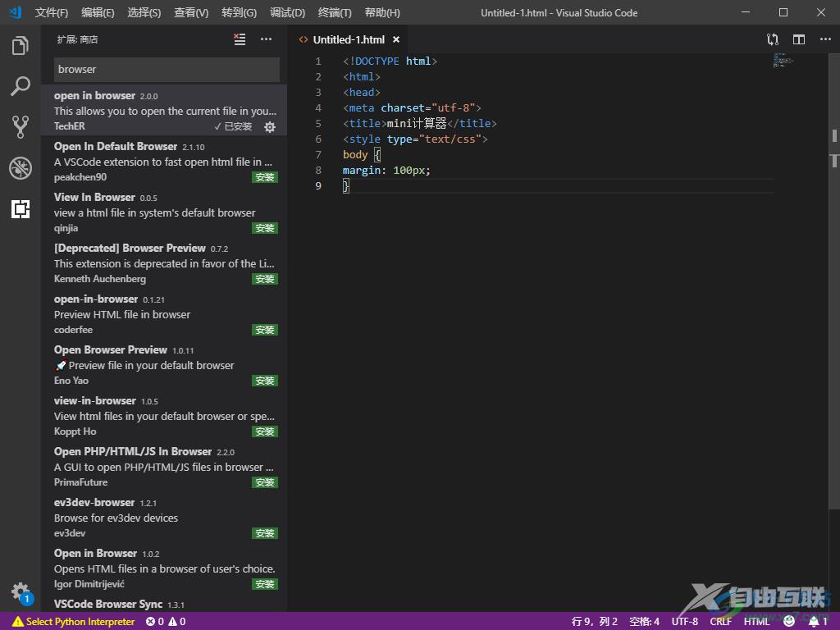Open the 编辑(E) menu

98,12
